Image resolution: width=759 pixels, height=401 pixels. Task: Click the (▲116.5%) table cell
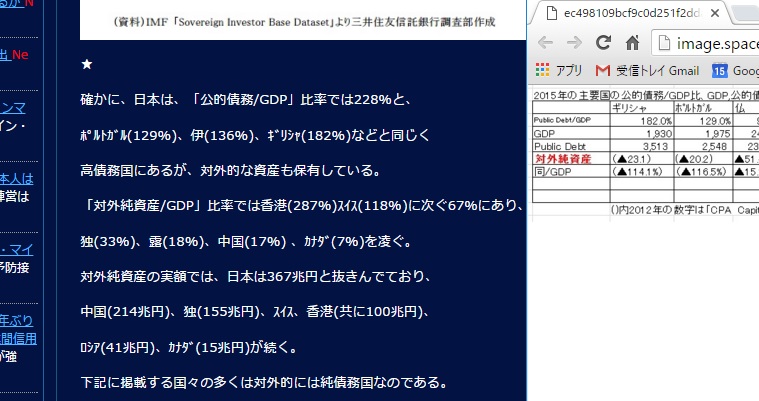(701, 171)
